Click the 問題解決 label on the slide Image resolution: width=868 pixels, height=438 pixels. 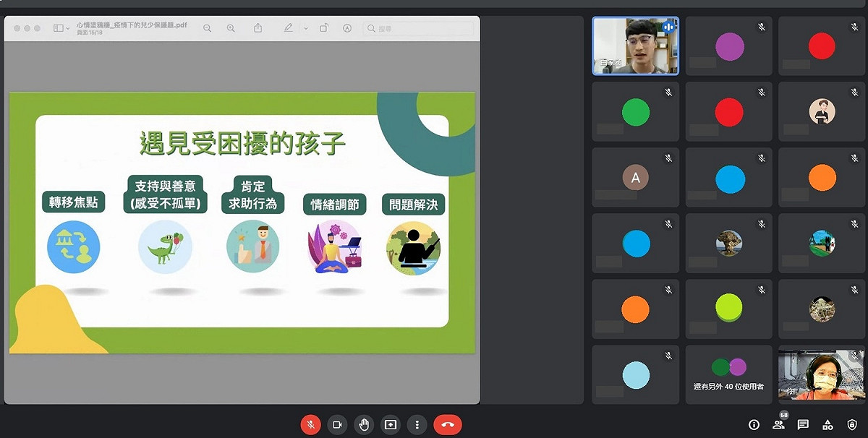[413, 205]
